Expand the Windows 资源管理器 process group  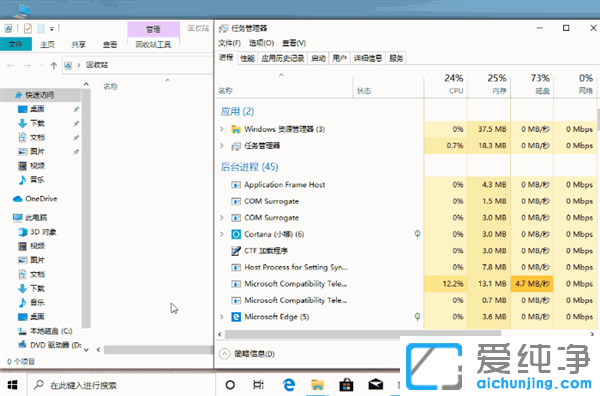click(222, 129)
